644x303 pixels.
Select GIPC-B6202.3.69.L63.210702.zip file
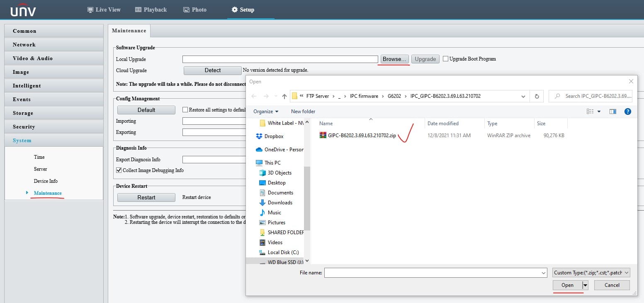[358, 136]
